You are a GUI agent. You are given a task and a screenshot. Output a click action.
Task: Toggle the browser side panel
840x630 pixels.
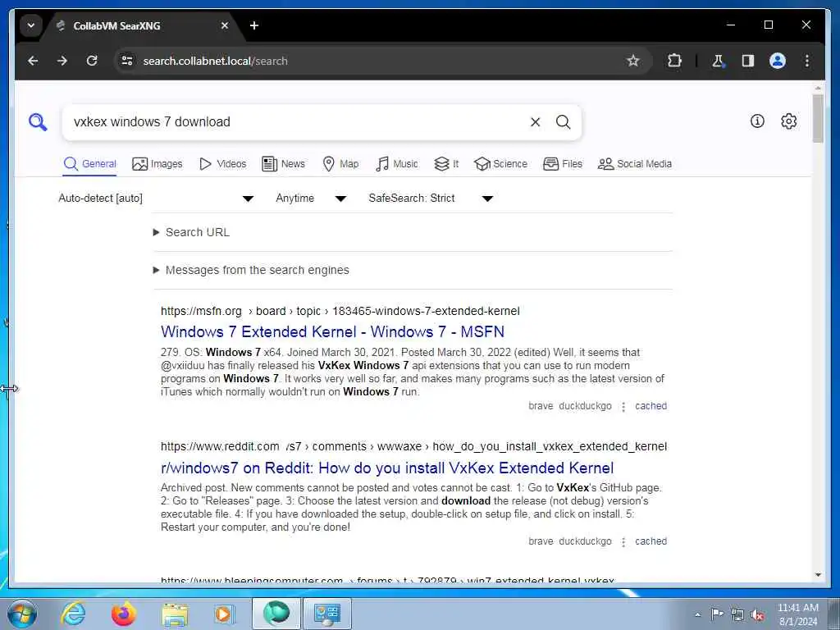pos(748,61)
